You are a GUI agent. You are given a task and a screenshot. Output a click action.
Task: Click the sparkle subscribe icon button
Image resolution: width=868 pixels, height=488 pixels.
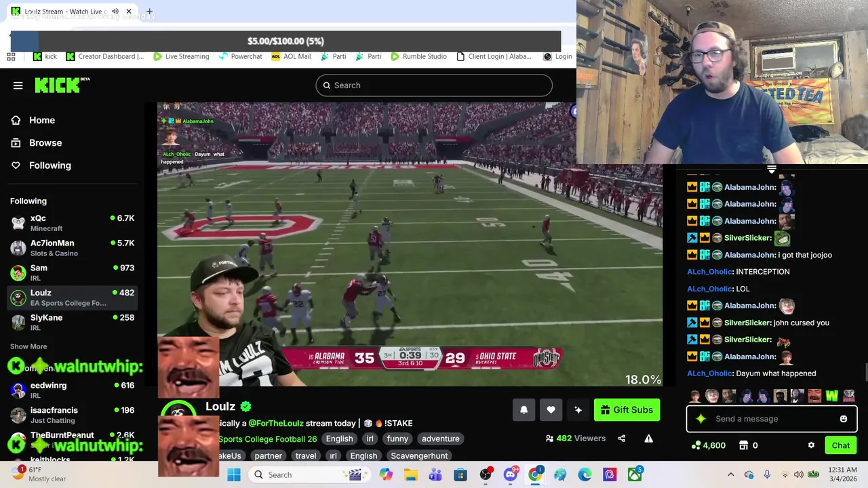(578, 409)
